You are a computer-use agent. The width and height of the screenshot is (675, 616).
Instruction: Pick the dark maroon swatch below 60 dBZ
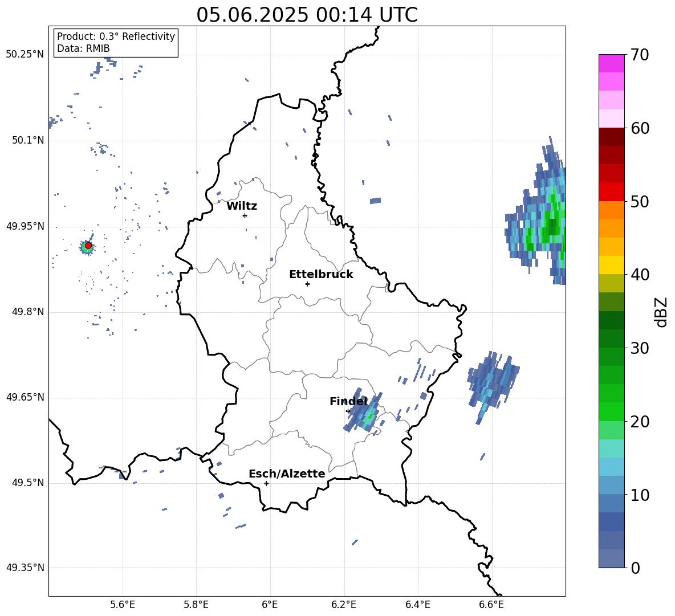pyautogui.click(x=611, y=137)
